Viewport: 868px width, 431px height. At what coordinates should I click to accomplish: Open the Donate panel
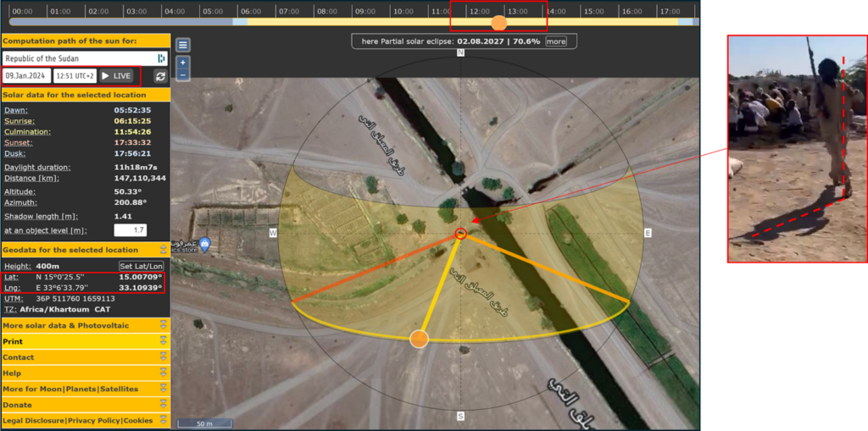[x=163, y=405]
